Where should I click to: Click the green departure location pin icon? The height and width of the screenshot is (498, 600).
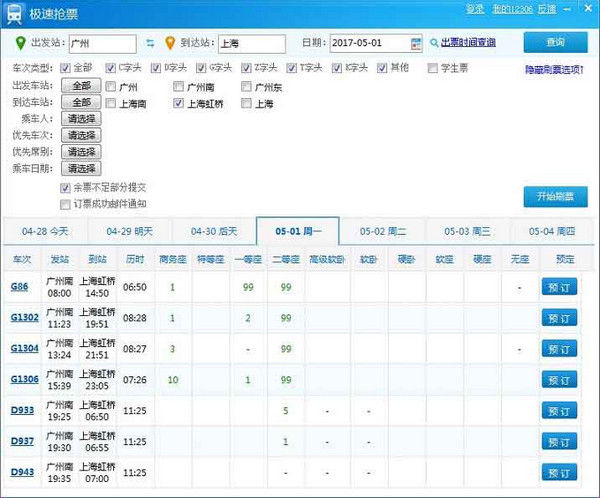click(x=22, y=44)
